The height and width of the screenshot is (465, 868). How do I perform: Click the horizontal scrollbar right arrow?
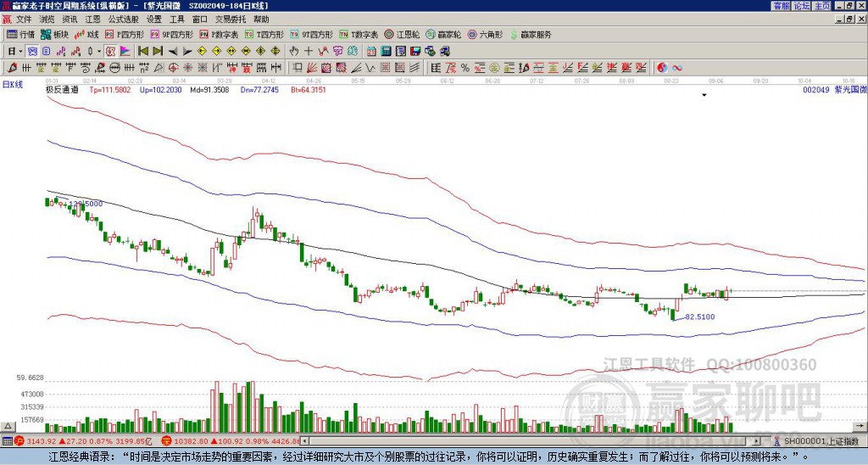757,441
